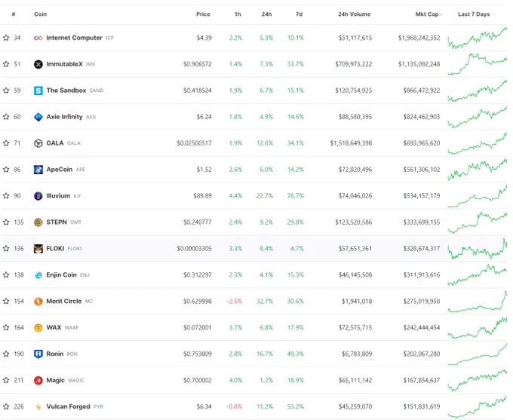Sort by 7d change column
The width and height of the screenshot is (513, 420).
click(299, 14)
